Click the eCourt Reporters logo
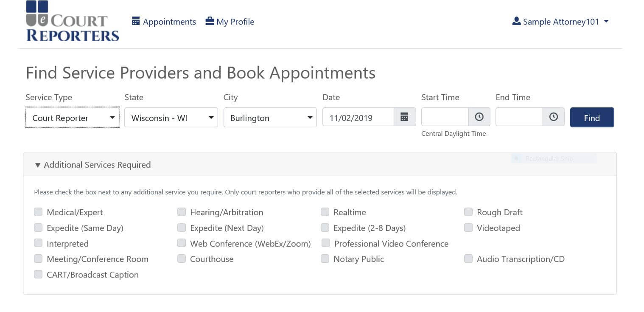This screenshot has width=644, height=312. 72,21
